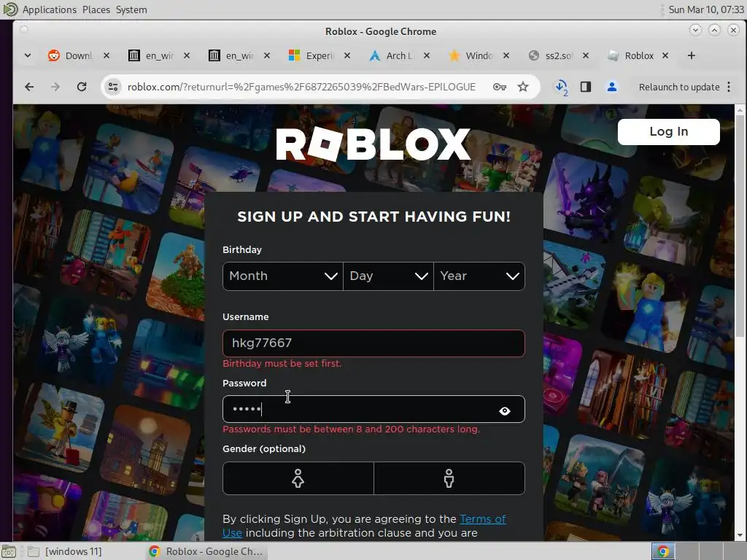Image resolution: width=747 pixels, height=560 pixels.
Task: Open the side panel icon
Action: [586, 87]
